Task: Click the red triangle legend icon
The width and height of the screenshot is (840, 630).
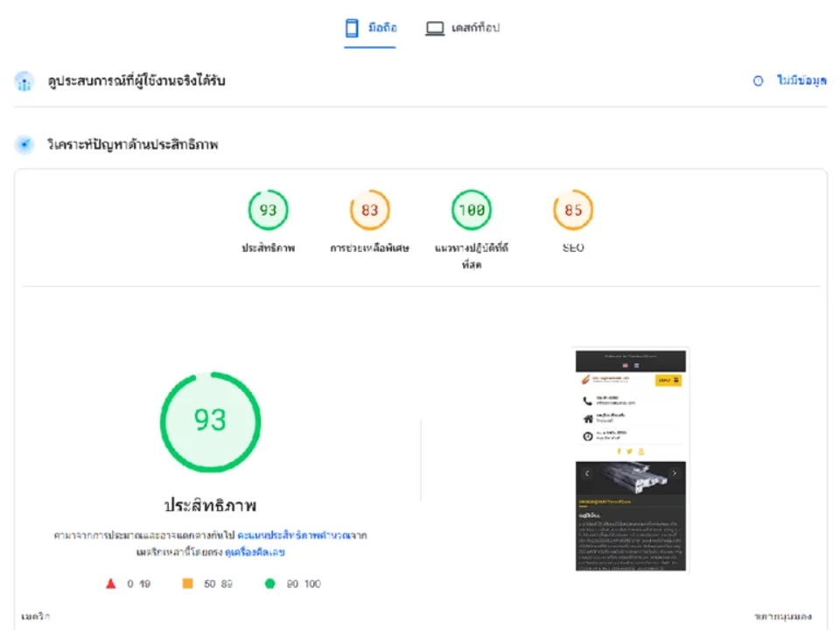Action: click(x=111, y=584)
